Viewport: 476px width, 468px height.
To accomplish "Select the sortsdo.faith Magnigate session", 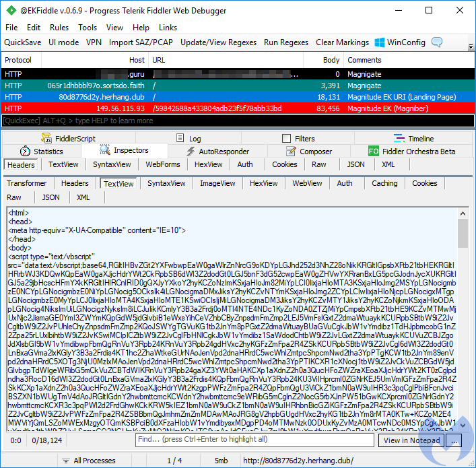I will pyautogui.click(x=238, y=86).
